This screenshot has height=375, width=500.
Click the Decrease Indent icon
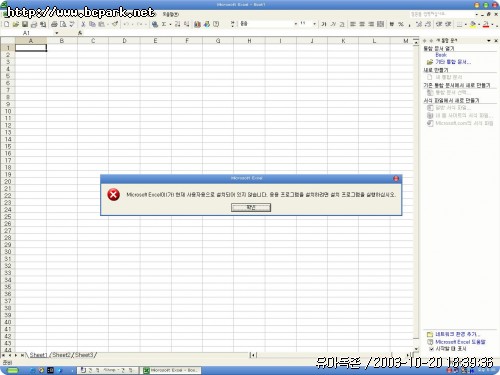(x=439, y=24)
